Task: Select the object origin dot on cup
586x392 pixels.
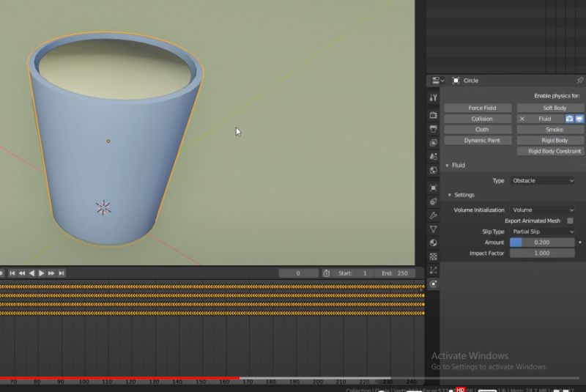Action: pyautogui.click(x=108, y=141)
